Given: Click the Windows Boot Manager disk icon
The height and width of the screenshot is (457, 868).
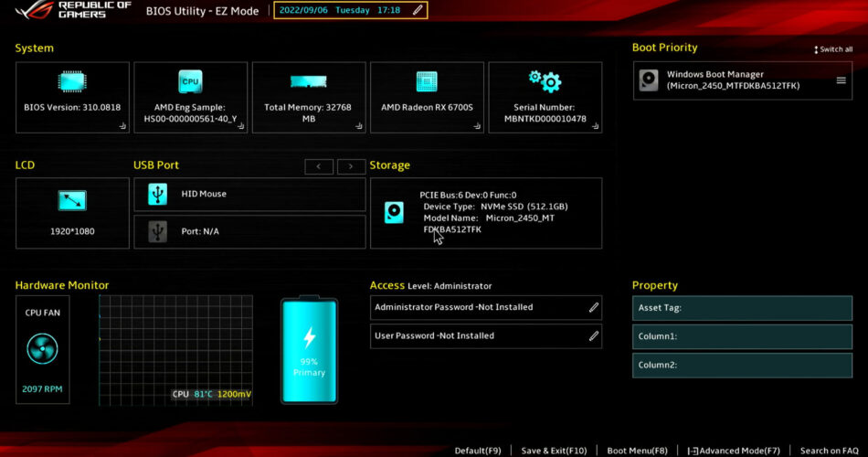Looking at the screenshot, I should pyautogui.click(x=649, y=80).
